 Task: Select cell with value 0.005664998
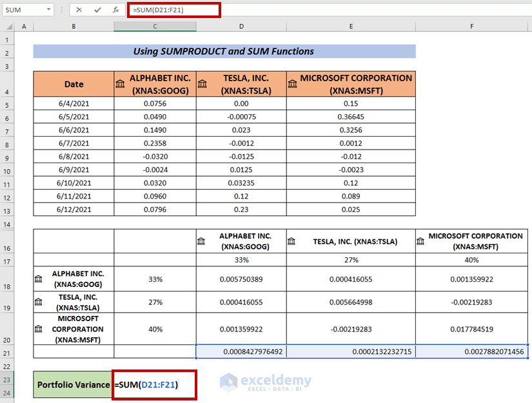tap(351, 302)
